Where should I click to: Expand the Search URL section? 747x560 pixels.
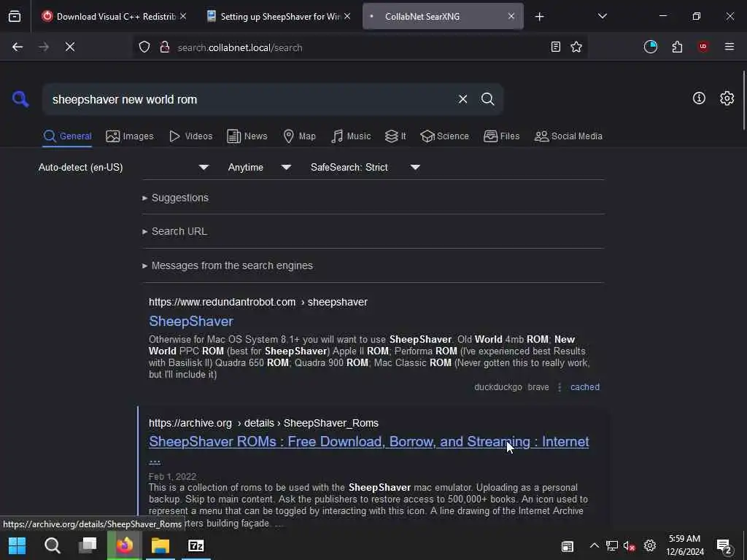(x=174, y=231)
